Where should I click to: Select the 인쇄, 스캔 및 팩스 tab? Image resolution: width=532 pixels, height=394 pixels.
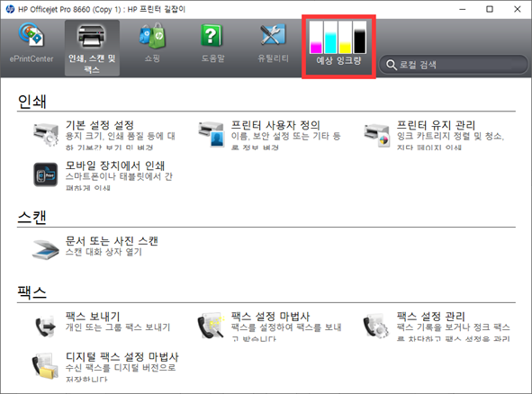[92, 48]
